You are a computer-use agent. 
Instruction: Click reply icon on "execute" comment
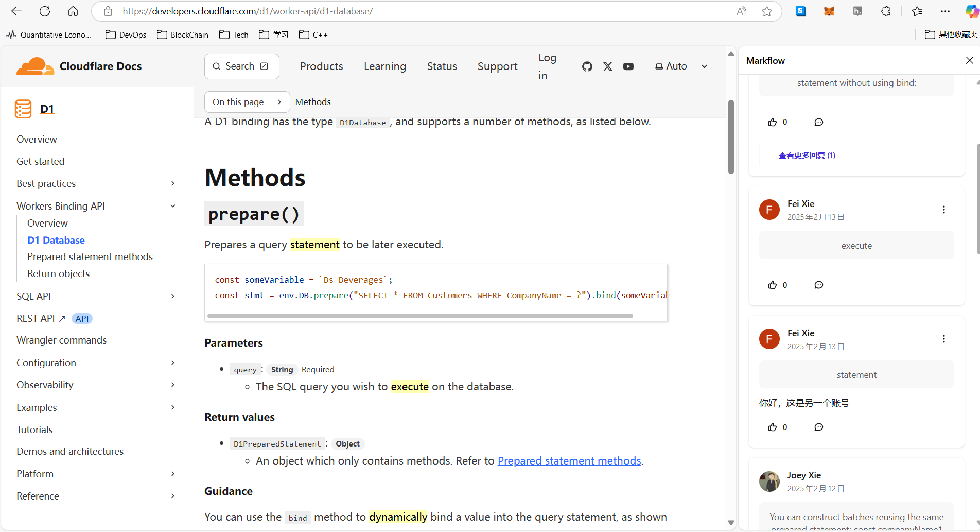818,285
